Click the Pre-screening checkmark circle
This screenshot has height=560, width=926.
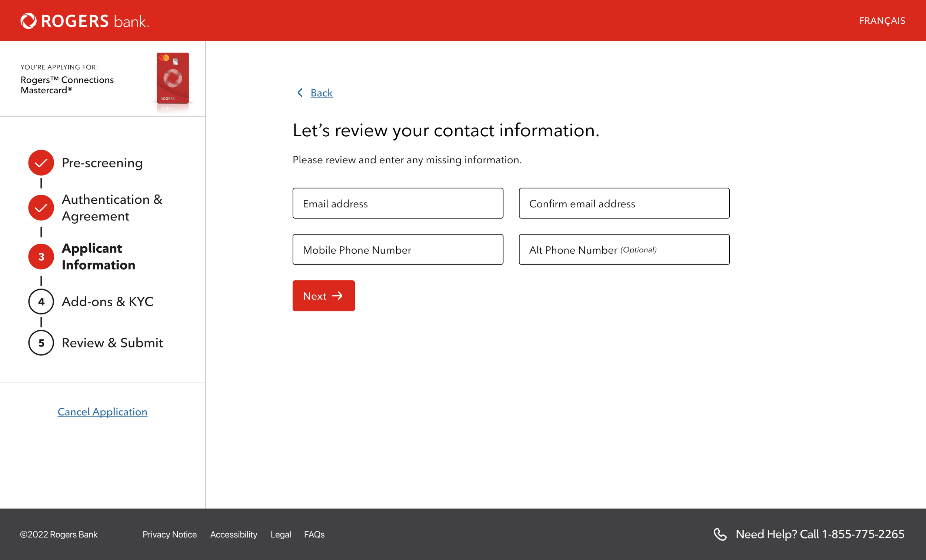tap(41, 163)
